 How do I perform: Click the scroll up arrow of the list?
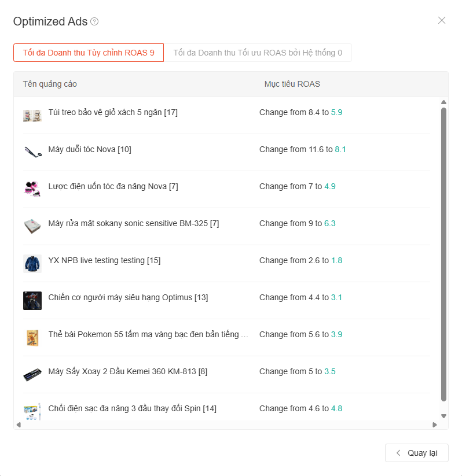(x=443, y=102)
